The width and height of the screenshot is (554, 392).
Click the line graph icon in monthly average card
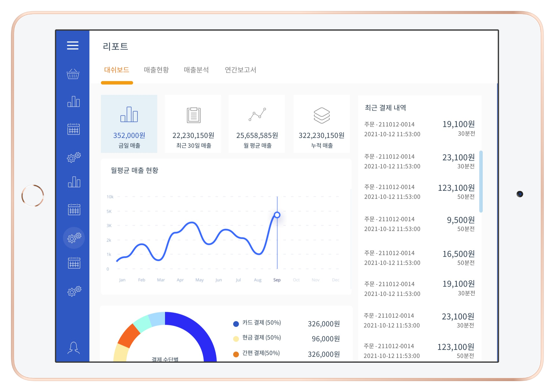click(257, 115)
